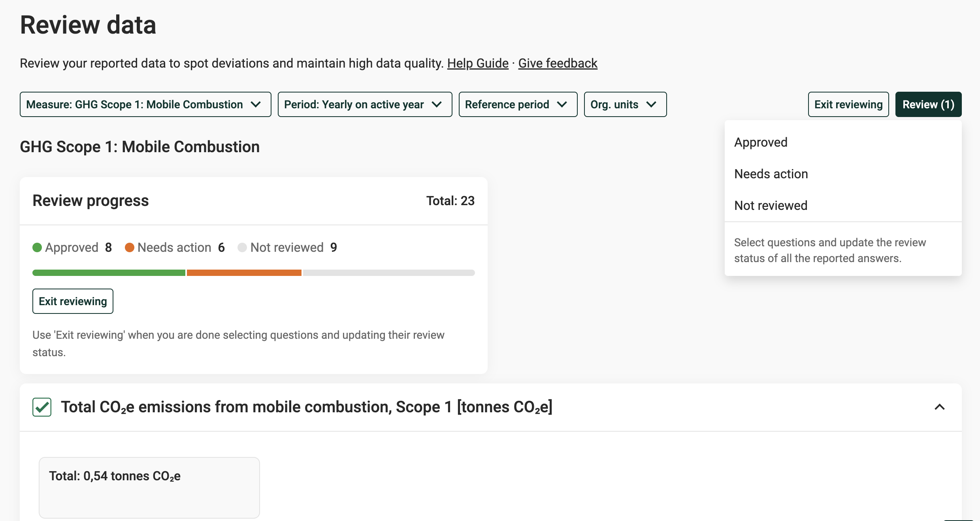Open the Org. units filter
This screenshot has width=980, height=521.
click(x=625, y=104)
